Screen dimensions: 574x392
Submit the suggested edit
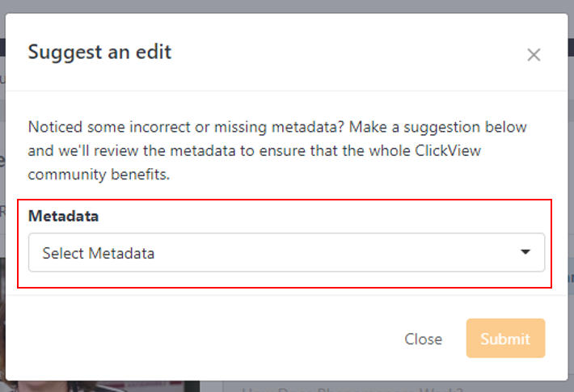click(x=505, y=338)
